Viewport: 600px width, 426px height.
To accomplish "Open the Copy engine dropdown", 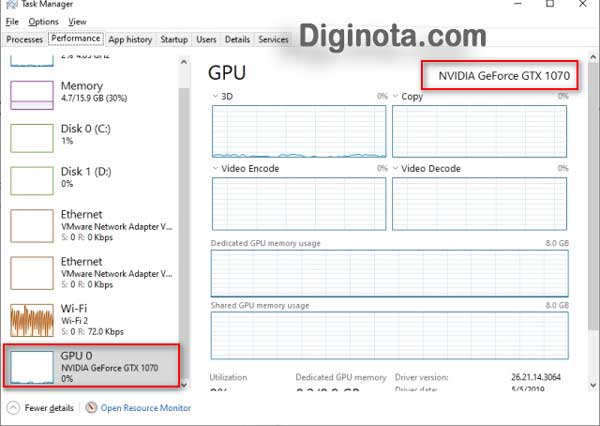I will click(x=395, y=96).
